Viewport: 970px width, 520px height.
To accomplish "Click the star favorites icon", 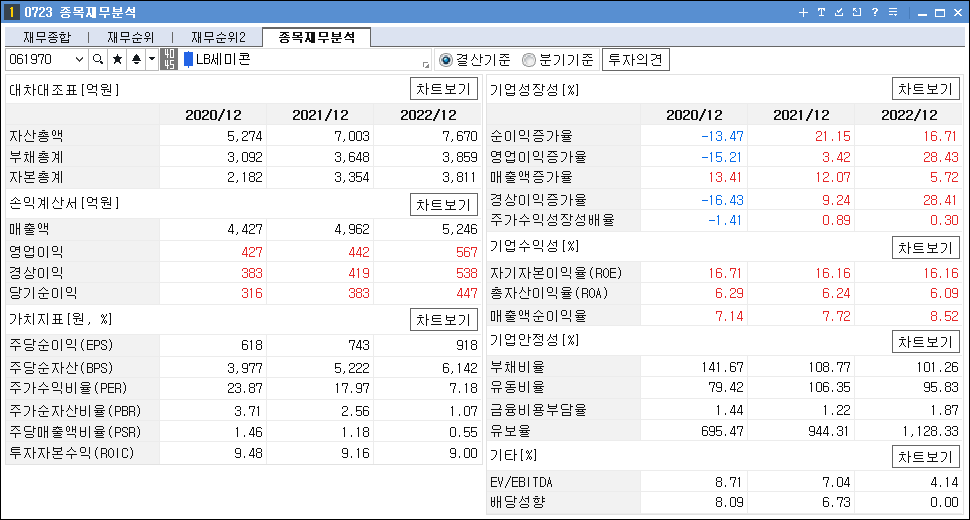I will [x=117, y=59].
